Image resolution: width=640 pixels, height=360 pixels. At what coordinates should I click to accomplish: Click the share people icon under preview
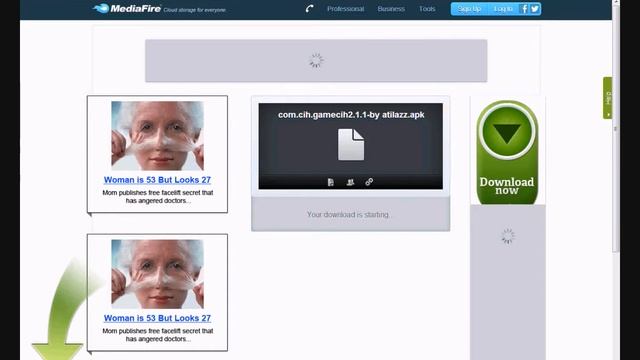point(350,182)
